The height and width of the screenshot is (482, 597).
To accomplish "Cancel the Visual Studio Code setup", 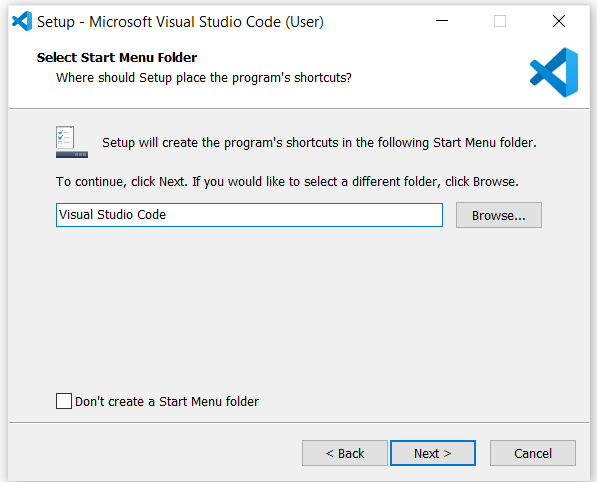I will (x=533, y=453).
